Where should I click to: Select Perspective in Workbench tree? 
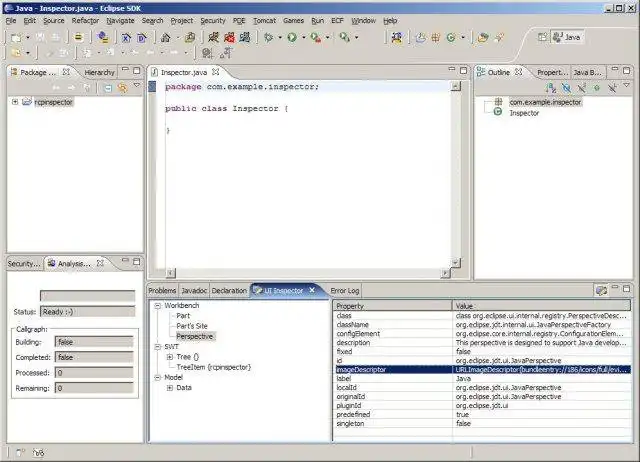click(195, 336)
